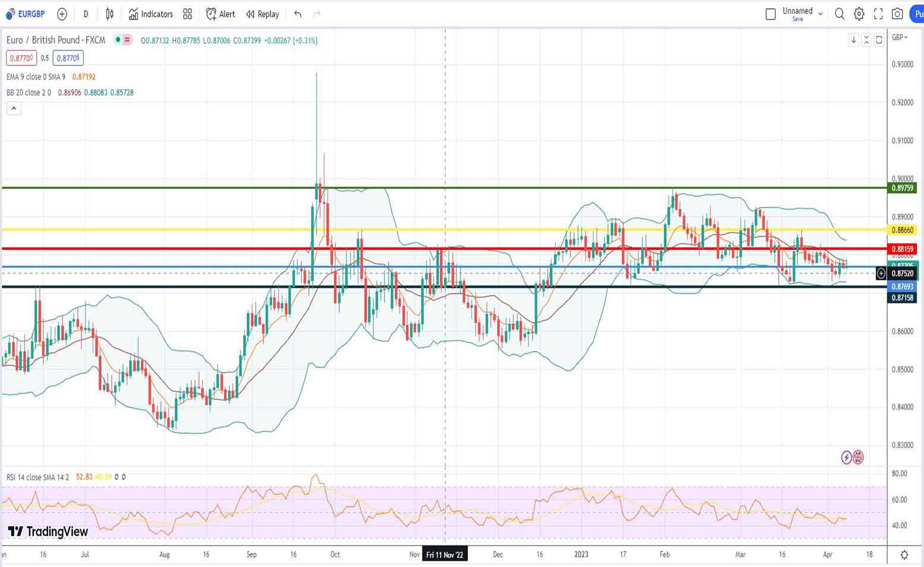The width and height of the screenshot is (924, 567).
Task: Expand the Unnamed layout dropdown arrow
Action: pyautogui.click(x=821, y=14)
